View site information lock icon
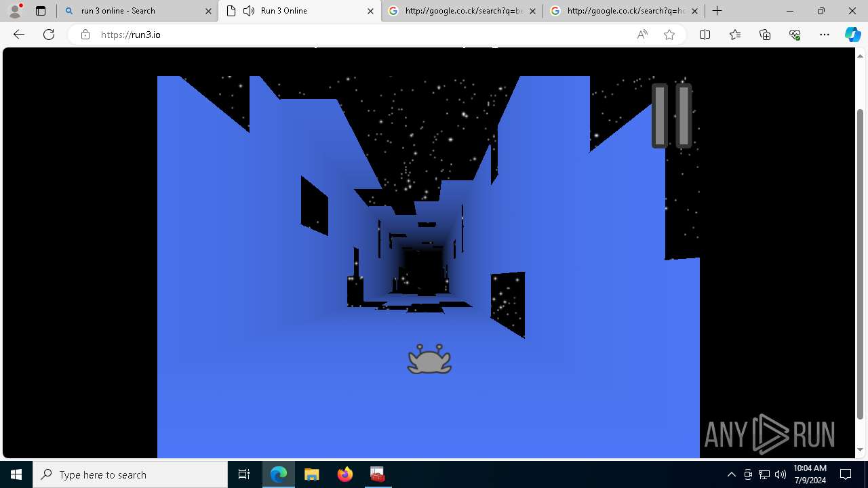868x488 pixels. pyautogui.click(x=85, y=35)
